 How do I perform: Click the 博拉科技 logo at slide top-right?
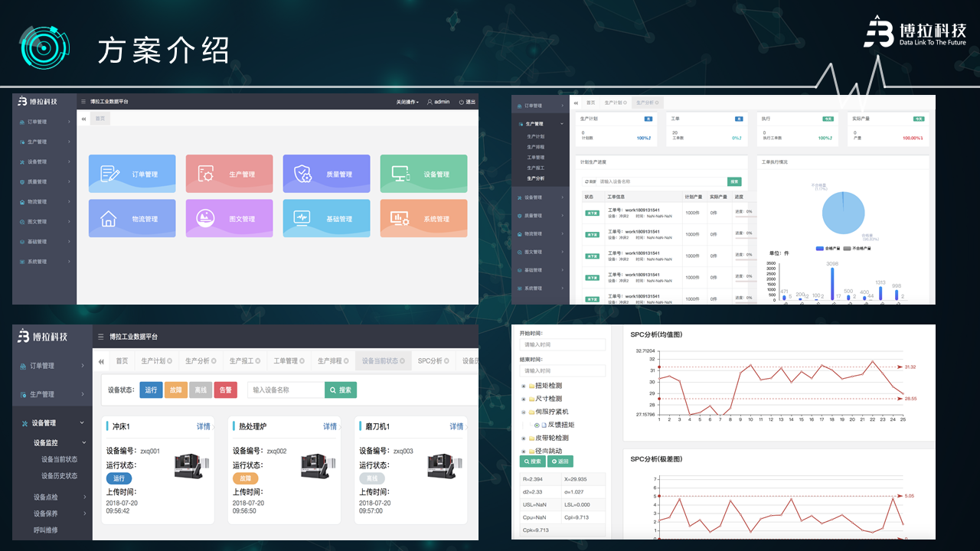(915, 32)
